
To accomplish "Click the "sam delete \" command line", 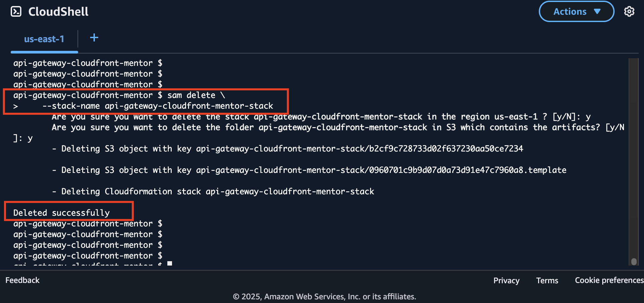I will click(x=196, y=95).
